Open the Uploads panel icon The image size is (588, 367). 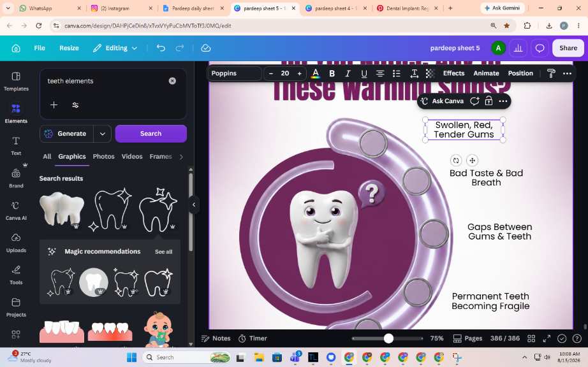[x=16, y=243]
